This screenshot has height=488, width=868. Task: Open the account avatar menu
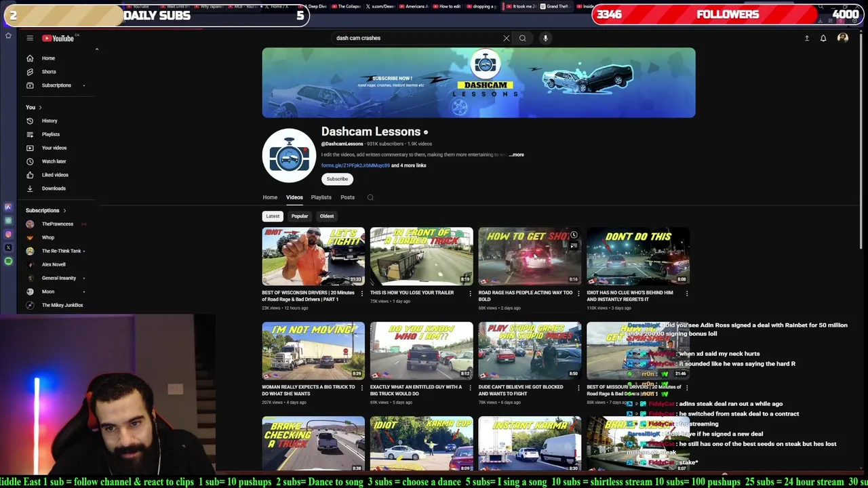(x=843, y=38)
